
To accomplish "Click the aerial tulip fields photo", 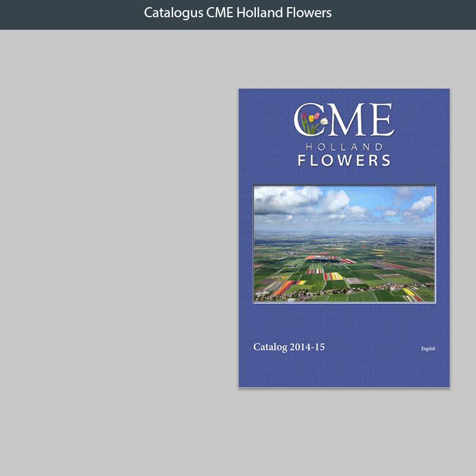I will 345,244.
